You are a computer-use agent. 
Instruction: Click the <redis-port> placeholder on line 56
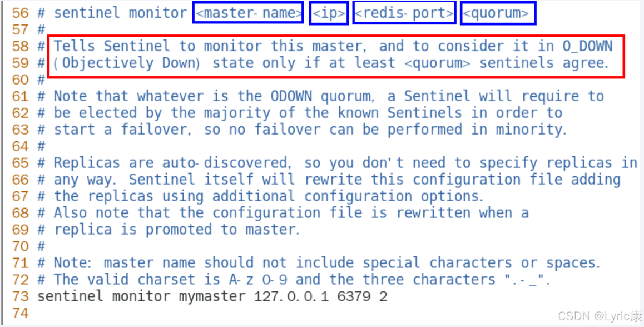pos(404,13)
